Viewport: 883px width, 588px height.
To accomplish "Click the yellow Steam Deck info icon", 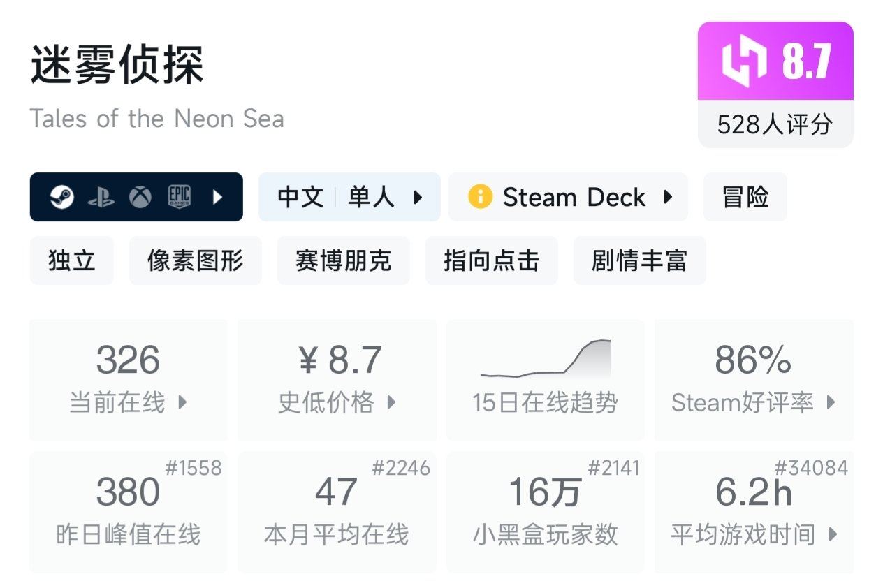I will tap(480, 197).
